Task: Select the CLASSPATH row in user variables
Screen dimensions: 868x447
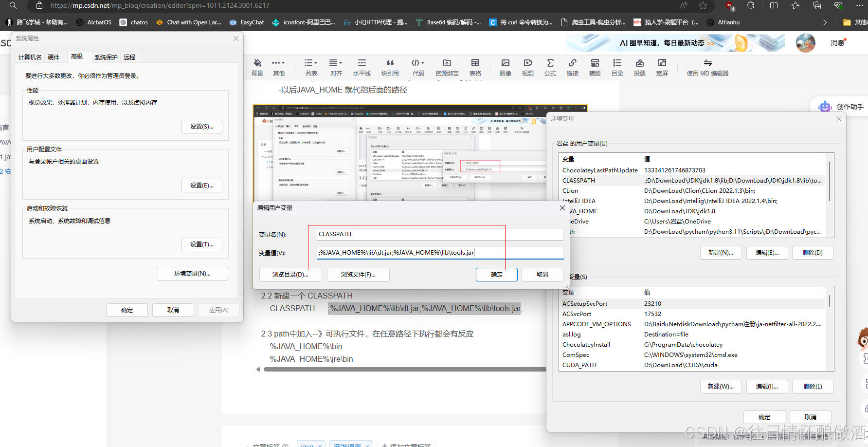Action: pos(692,181)
